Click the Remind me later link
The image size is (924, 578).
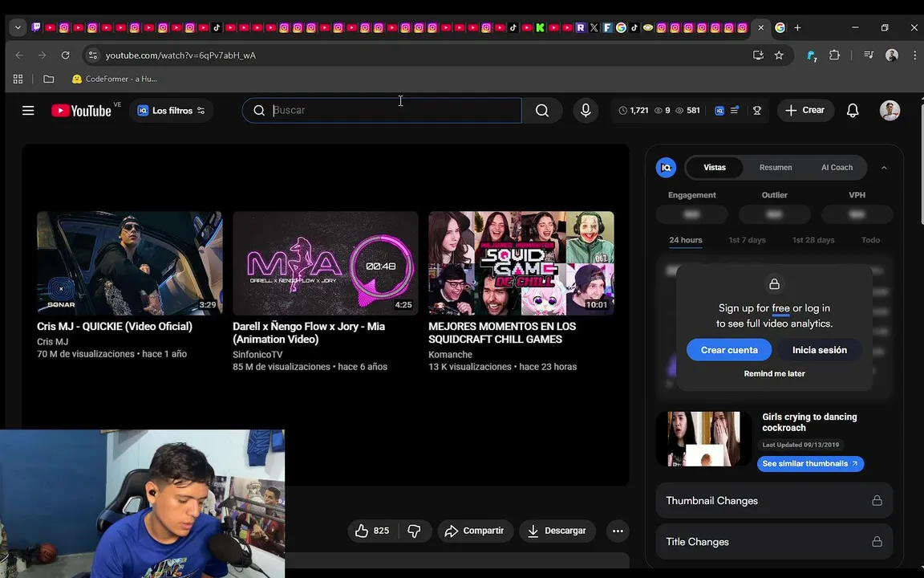point(774,373)
